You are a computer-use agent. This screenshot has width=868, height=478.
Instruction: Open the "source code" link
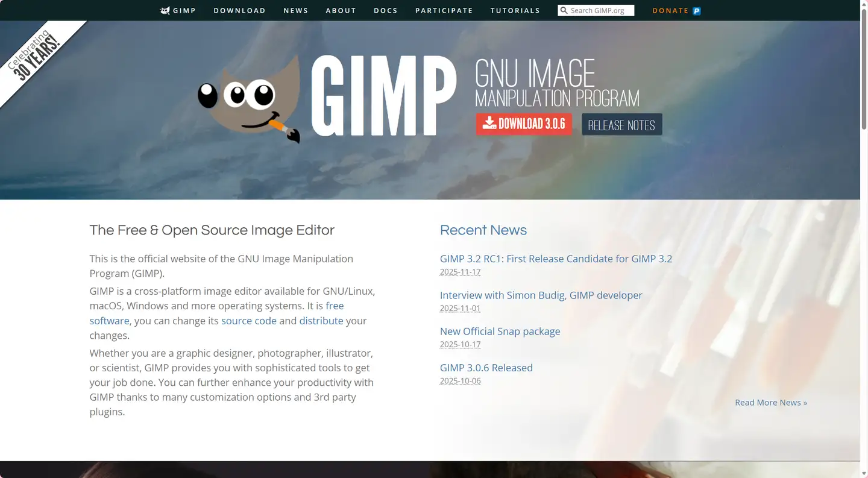pos(249,321)
